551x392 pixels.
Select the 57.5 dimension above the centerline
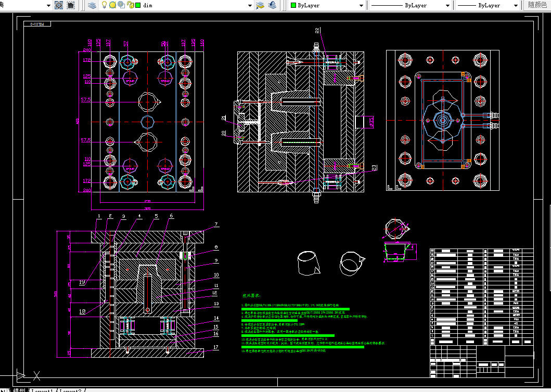tap(86, 100)
